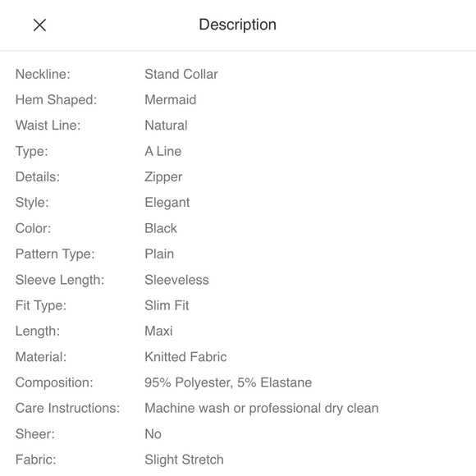The width and height of the screenshot is (476, 476).
Task: Click the Maxi length value
Action: coord(158,332)
